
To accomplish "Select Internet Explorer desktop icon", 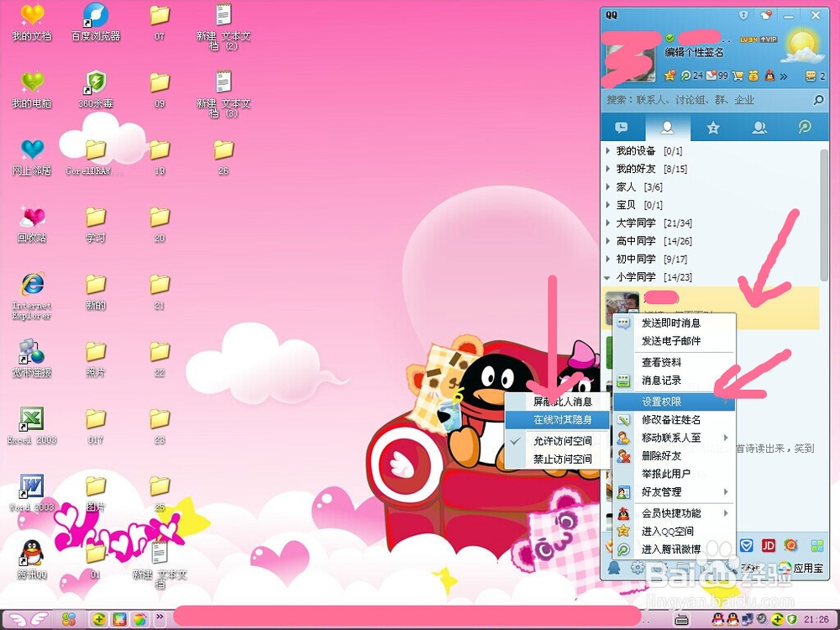I will [x=32, y=296].
